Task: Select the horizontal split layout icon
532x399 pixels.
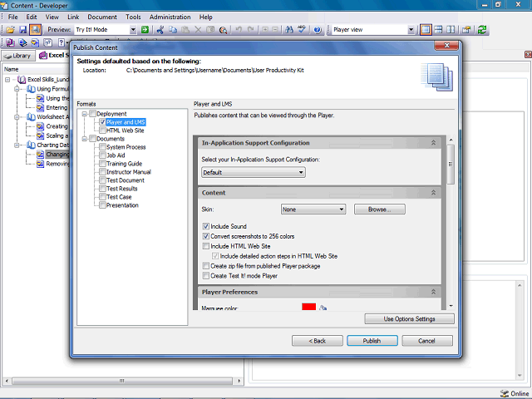Action: pyautogui.click(x=438, y=30)
